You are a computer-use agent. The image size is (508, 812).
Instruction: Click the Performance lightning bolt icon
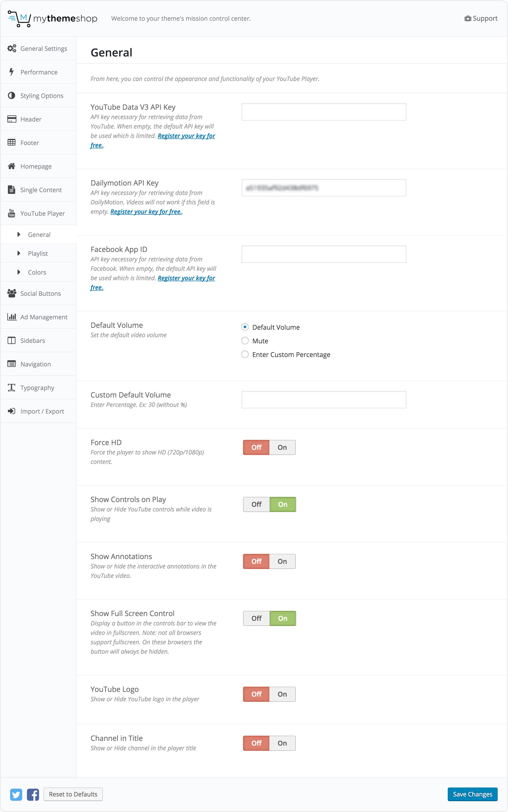click(12, 72)
